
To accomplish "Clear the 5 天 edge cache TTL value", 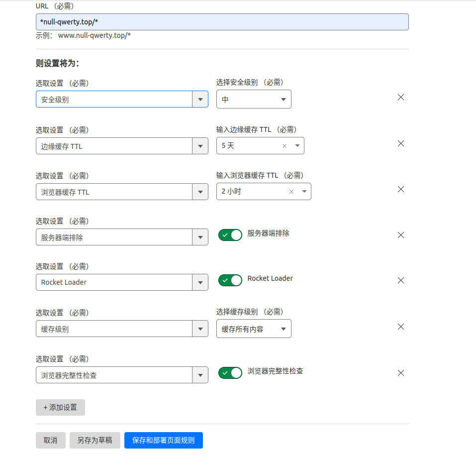I will [284, 145].
